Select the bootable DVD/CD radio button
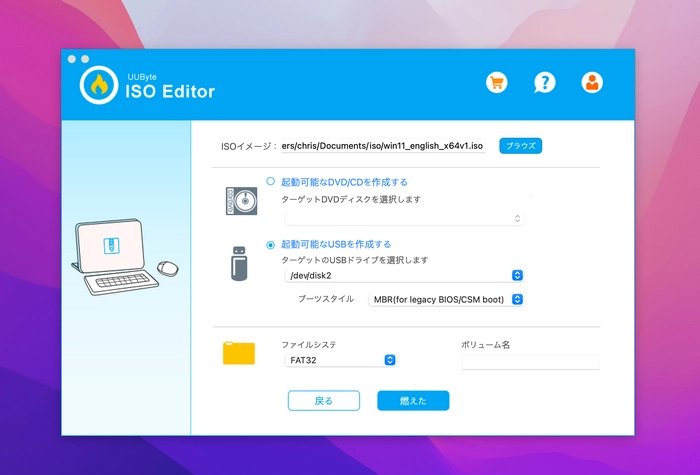 [x=271, y=181]
